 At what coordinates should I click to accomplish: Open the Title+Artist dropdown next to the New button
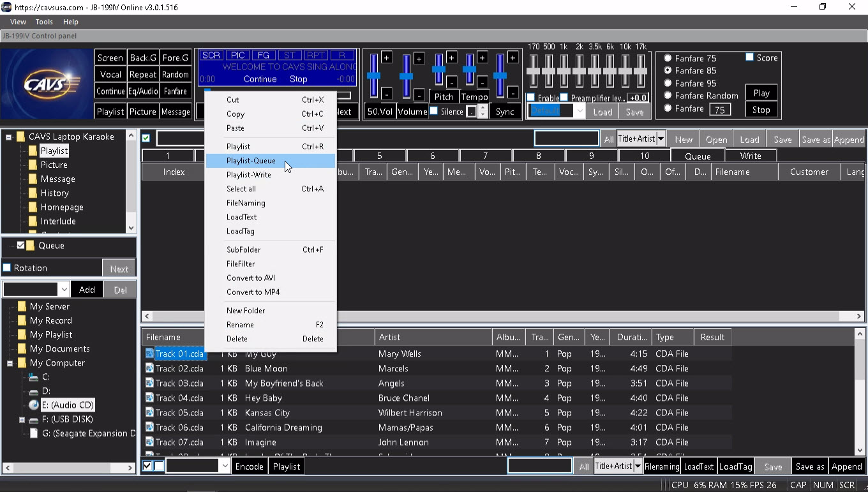661,138
